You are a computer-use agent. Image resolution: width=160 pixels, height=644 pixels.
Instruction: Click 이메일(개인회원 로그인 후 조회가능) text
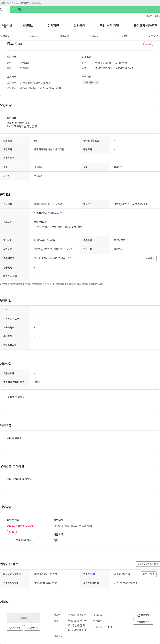73,526
